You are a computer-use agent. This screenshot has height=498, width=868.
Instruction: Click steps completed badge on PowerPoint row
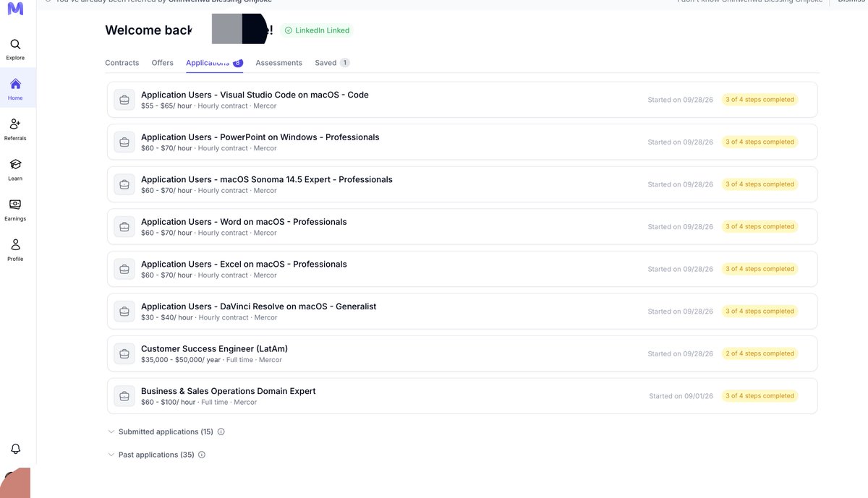[x=759, y=142]
